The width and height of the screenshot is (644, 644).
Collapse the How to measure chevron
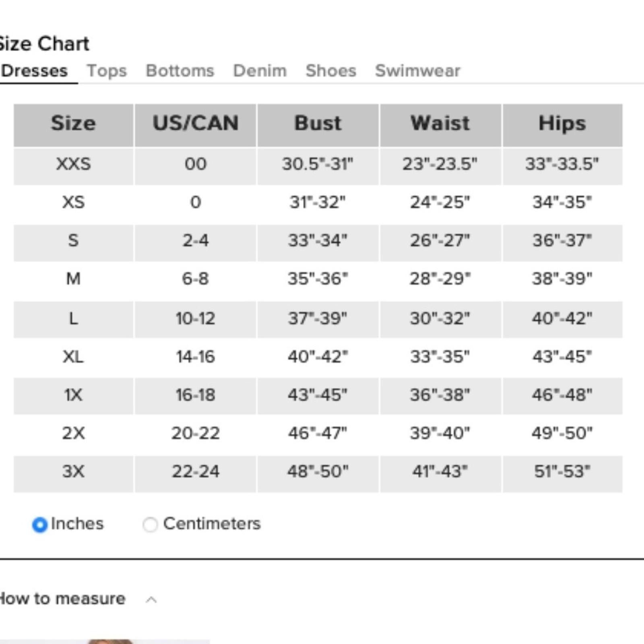[151, 600]
